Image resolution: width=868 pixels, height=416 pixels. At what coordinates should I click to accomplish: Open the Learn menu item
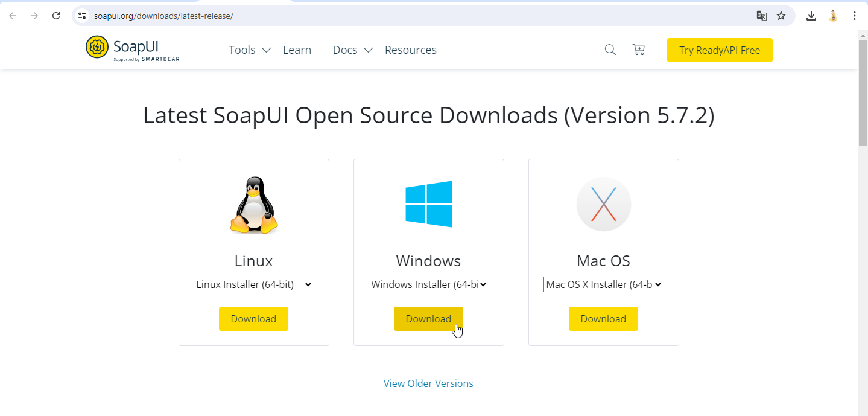(x=297, y=50)
